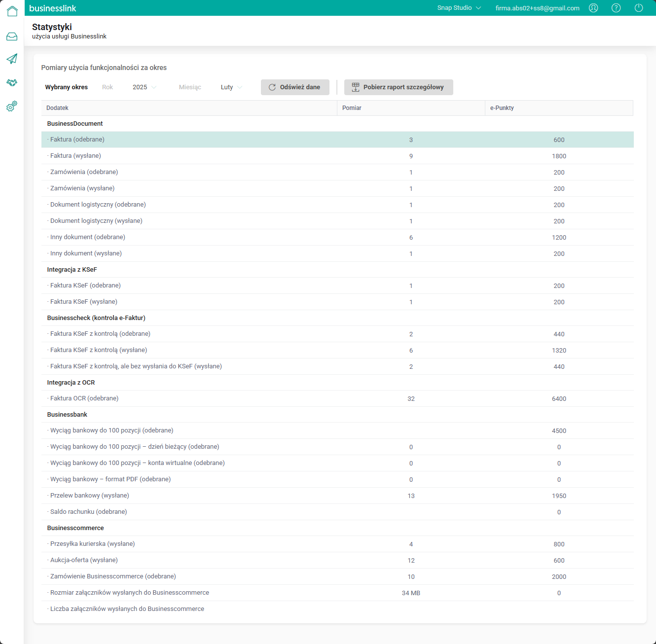This screenshot has width=656, height=644.
Task: Select Dokument logistyczny (wysłane) row
Action: point(337,221)
